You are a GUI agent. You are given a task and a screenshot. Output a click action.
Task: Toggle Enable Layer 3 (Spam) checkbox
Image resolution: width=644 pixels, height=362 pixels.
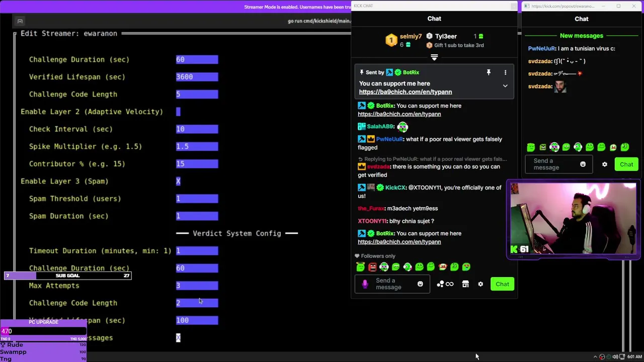[x=178, y=181]
